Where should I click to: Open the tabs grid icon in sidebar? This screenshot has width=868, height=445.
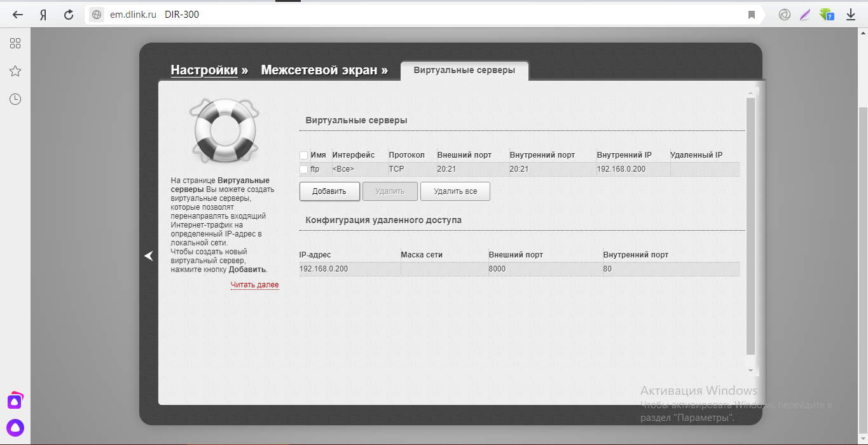point(15,43)
